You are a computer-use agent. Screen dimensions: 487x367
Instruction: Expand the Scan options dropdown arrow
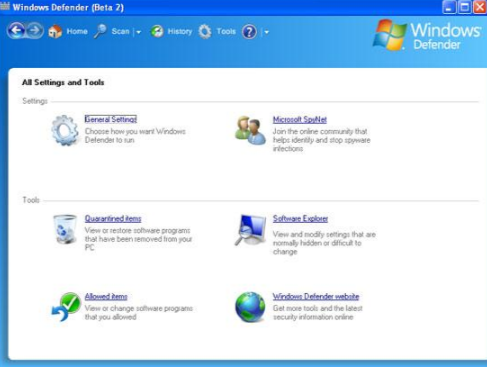138,32
